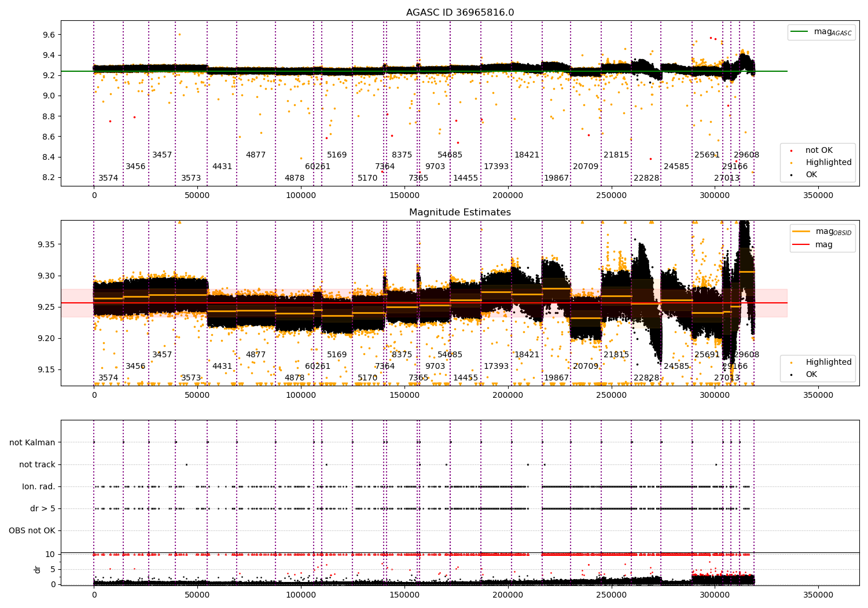Click obsid label 18421 in top plot
Screen dimensions: 868x608
(x=527, y=155)
